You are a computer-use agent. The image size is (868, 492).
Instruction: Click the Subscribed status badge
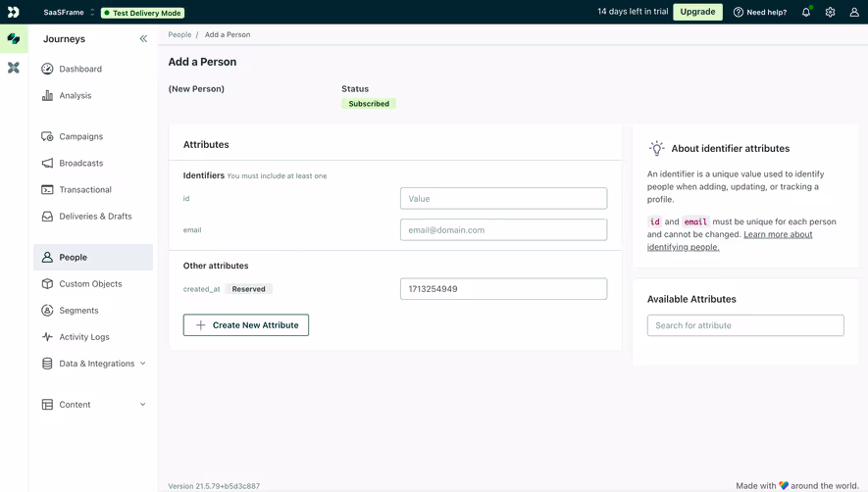(369, 104)
